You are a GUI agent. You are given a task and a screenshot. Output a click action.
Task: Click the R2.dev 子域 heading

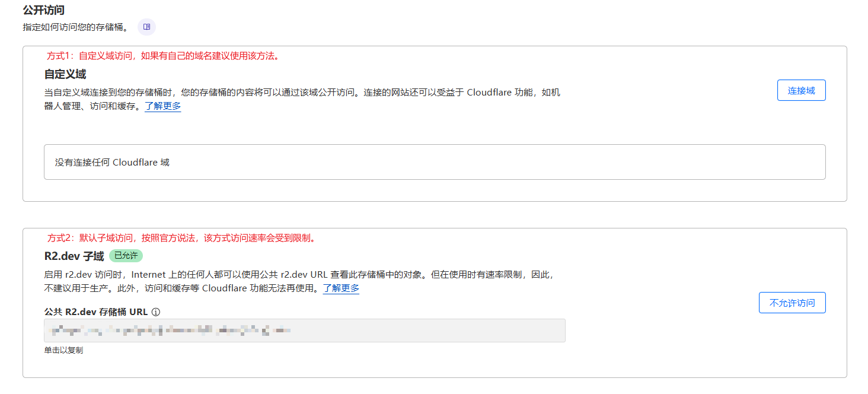point(74,256)
